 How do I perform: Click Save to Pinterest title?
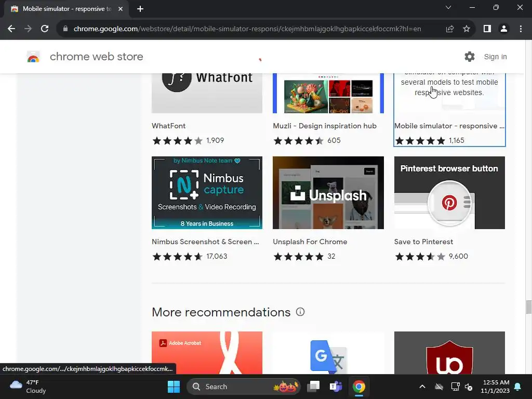423,242
